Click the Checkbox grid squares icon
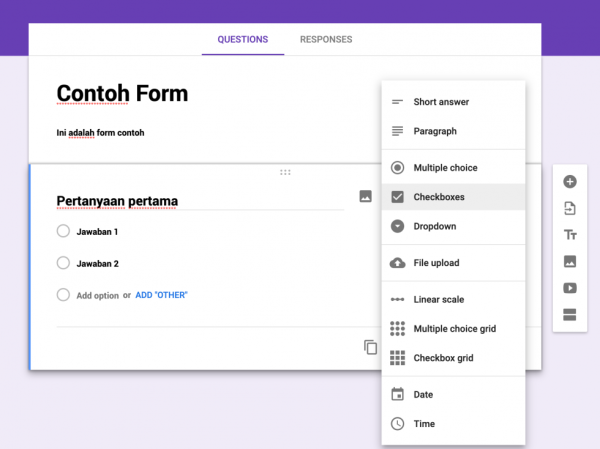Viewport: 600px width, 449px height. [397, 358]
